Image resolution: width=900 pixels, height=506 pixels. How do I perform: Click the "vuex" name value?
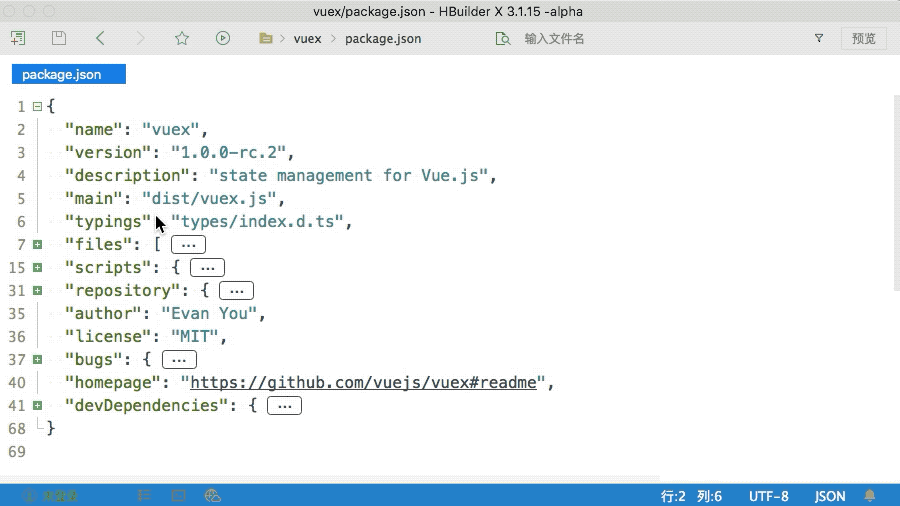click(170, 130)
